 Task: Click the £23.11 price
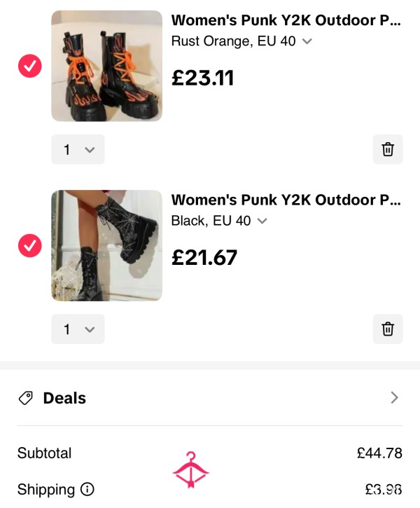tap(202, 78)
